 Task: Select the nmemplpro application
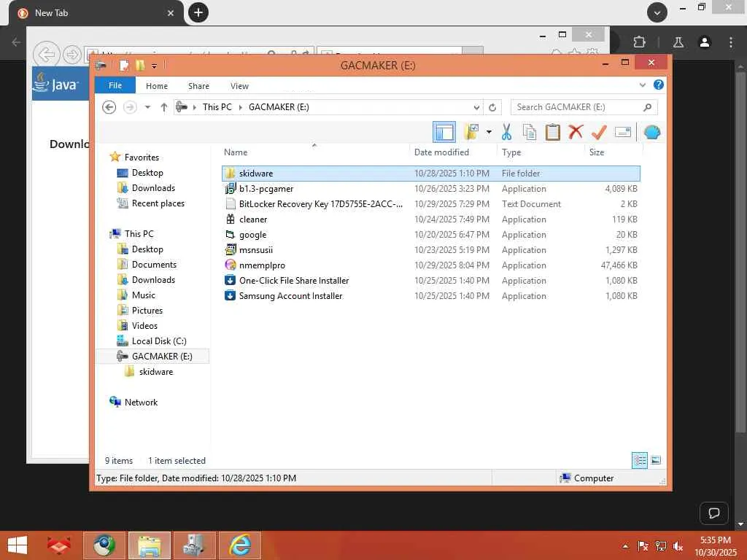[x=430, y=265]
